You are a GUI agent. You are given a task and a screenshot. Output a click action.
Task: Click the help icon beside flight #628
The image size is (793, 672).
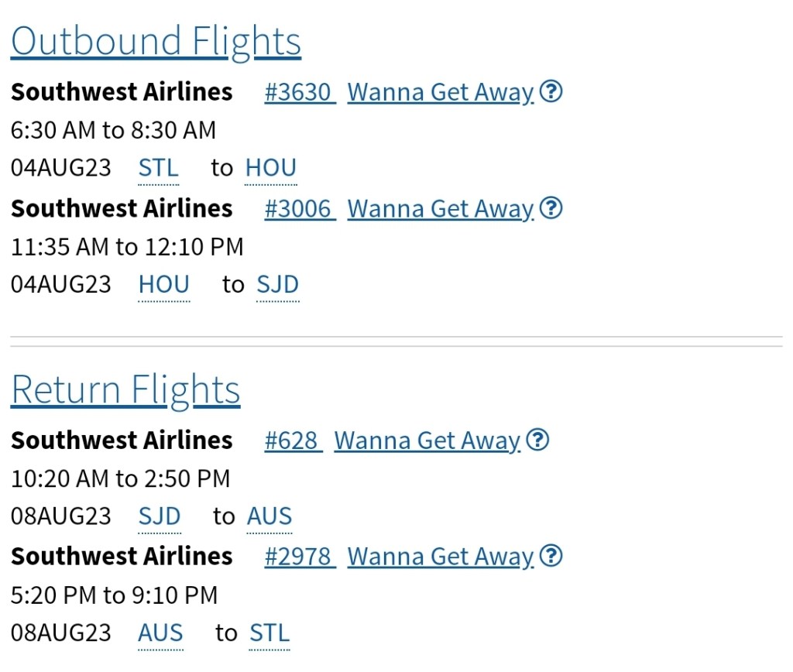coord(537,441)
